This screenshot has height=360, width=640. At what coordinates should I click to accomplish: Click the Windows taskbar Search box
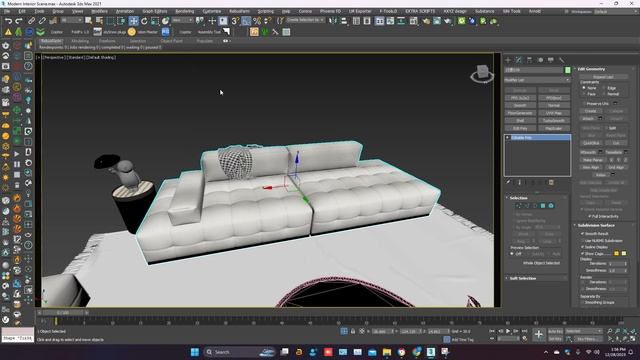240,352
